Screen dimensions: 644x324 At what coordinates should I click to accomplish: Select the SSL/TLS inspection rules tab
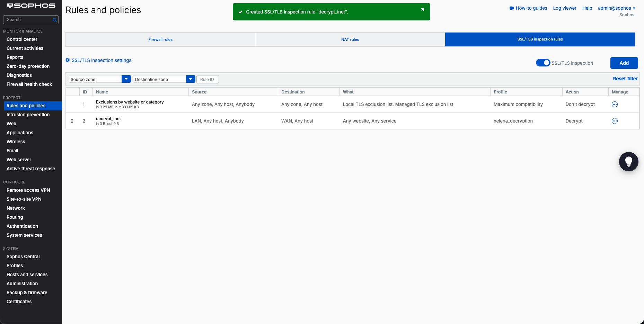540,39
